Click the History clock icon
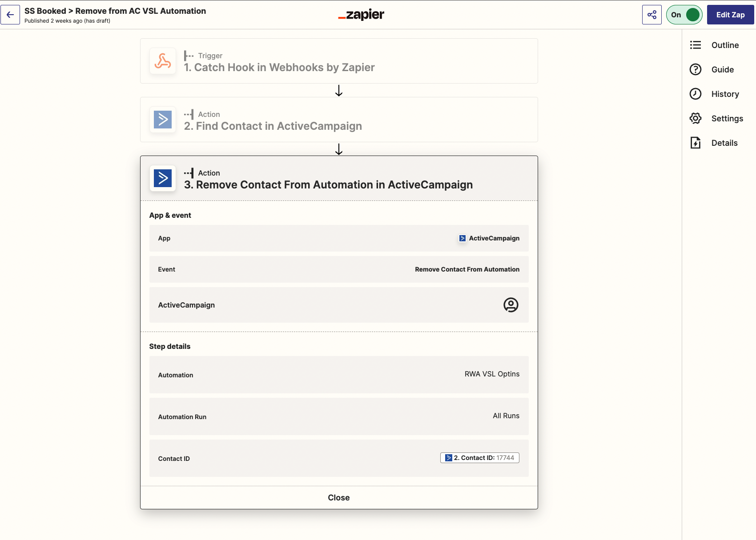Viewport: 756px width, 540px height. pyautogui.click(x=696, y=94)
